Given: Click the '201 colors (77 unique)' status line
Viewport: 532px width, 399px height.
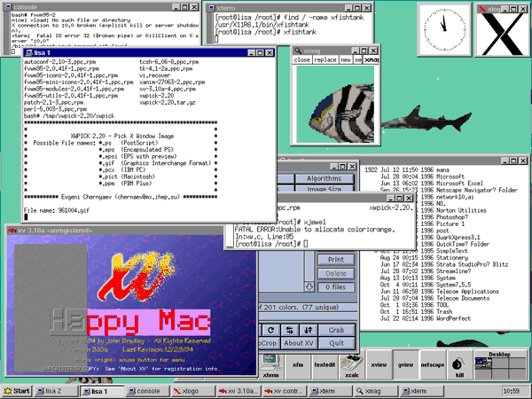Looking at the screenshot, I should [x=308, y=308].
